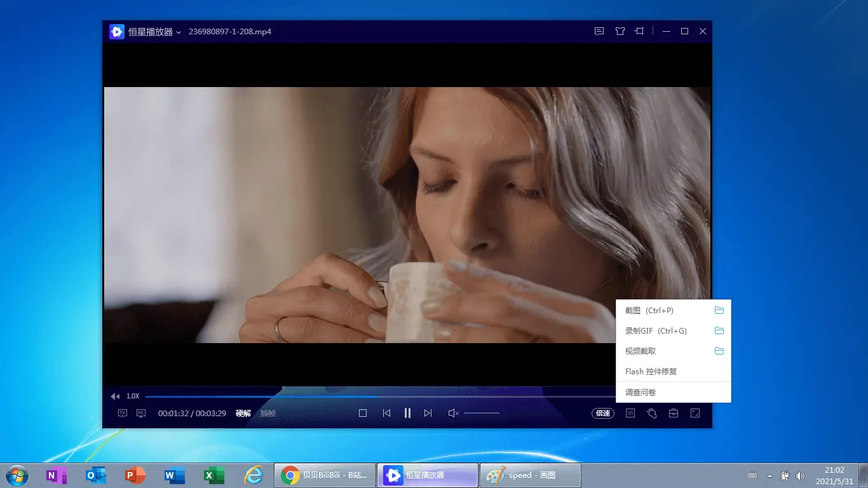The image size is (868, 488).
Task: Toggle 硬解 hardware decoding
Action: [x=243, y=413]
